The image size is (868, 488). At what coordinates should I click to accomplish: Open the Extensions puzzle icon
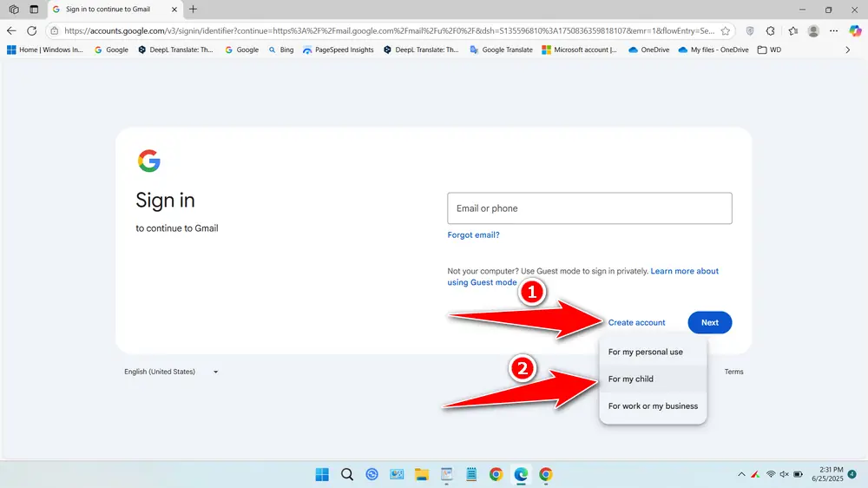click(771, 31)
